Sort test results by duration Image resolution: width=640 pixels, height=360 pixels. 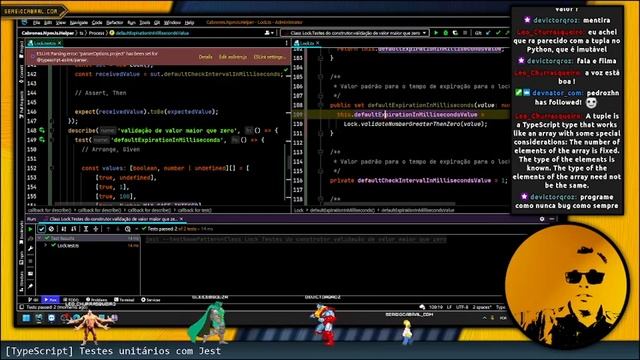point(73,229)
